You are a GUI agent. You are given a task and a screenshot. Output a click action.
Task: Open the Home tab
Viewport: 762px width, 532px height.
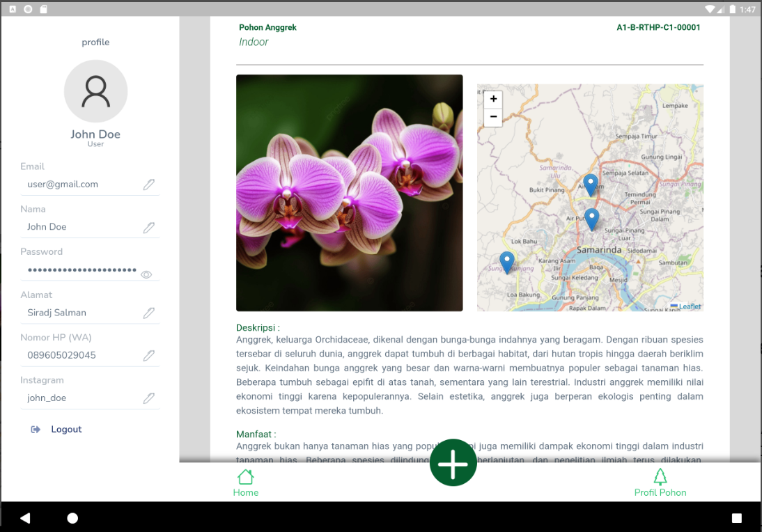click(x=245, y=483)
